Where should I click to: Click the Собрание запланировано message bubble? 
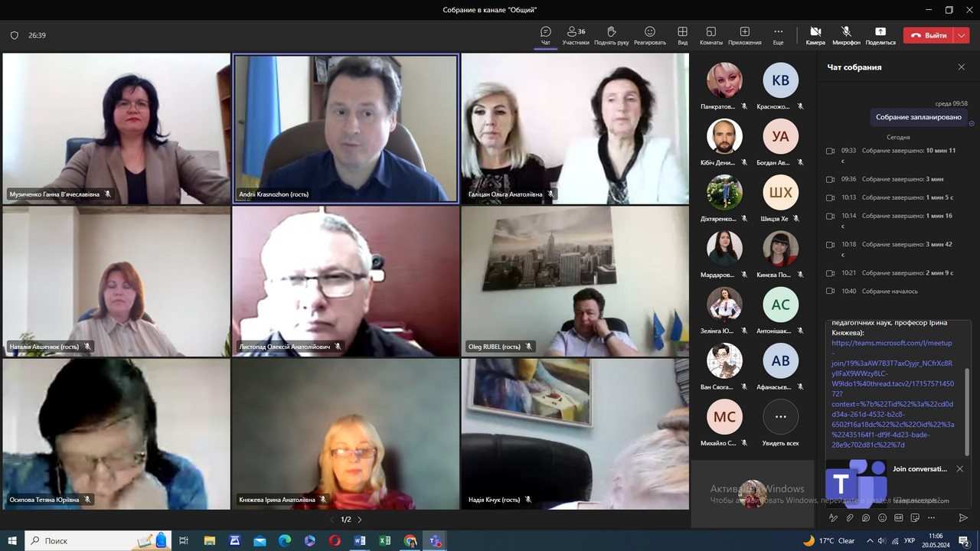pos(919,117)
